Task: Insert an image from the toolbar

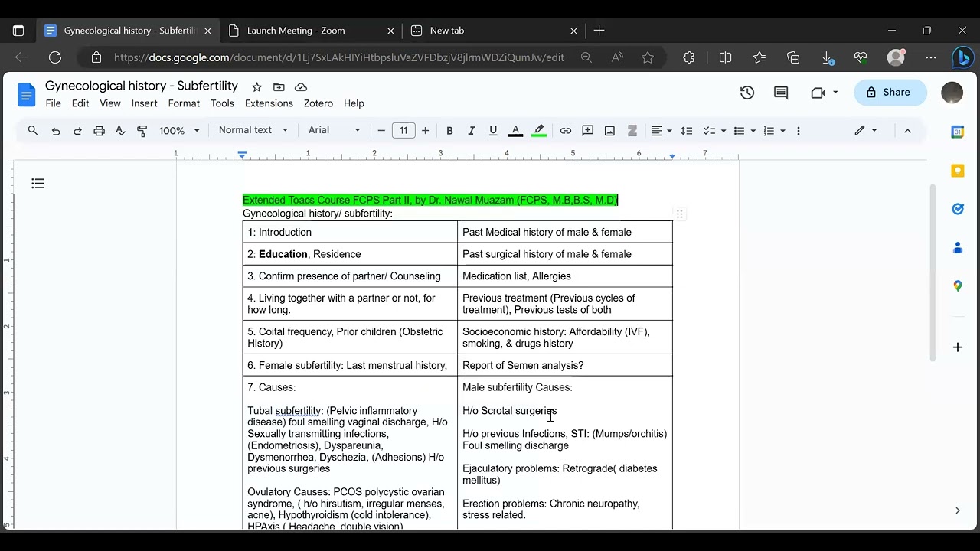Action: (610, 131)
